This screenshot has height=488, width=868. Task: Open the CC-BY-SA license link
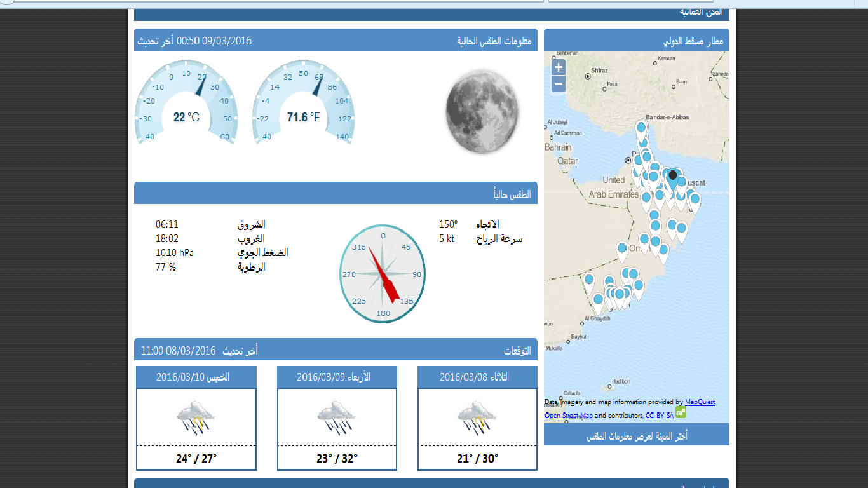(659, 416)
